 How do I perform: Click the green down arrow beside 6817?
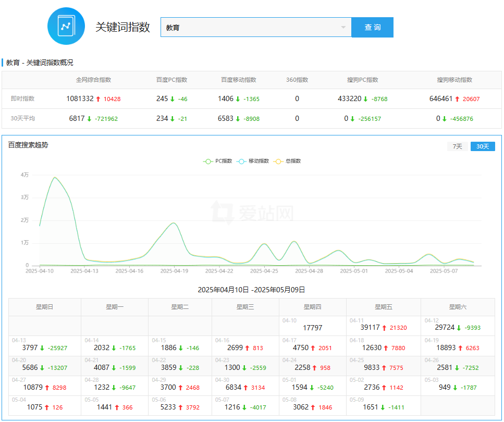coord(89,119)
